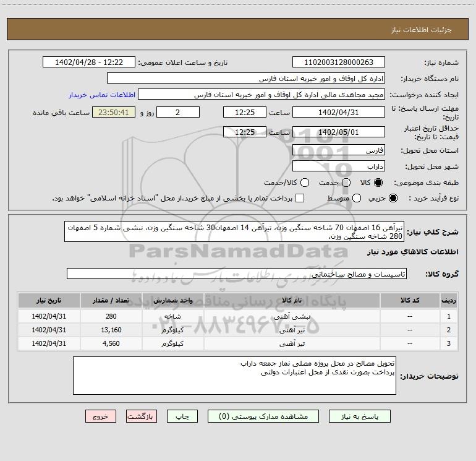This screenshot has width=476, height=461.
Task: Click the quantity cell 13,160
Action: (111, 330)
